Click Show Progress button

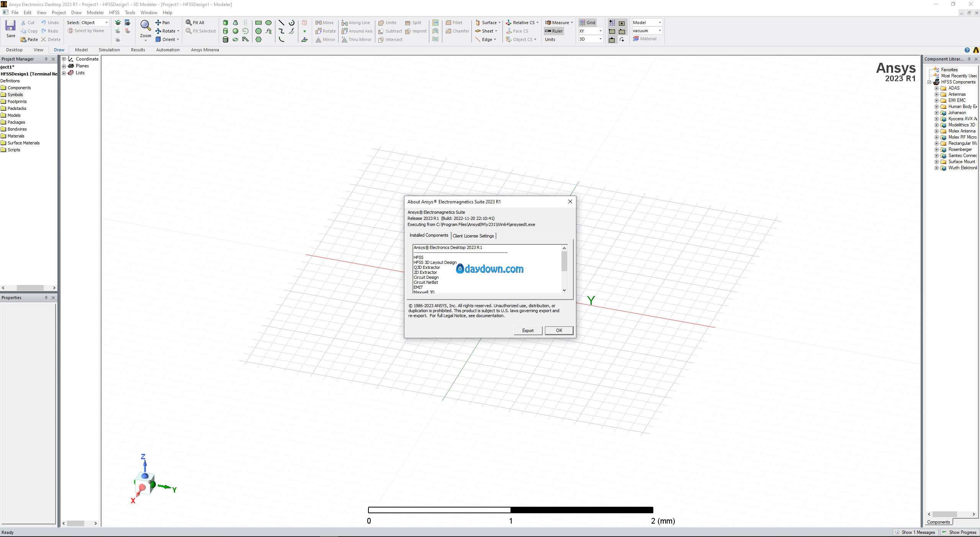click(x=959, y=532)
